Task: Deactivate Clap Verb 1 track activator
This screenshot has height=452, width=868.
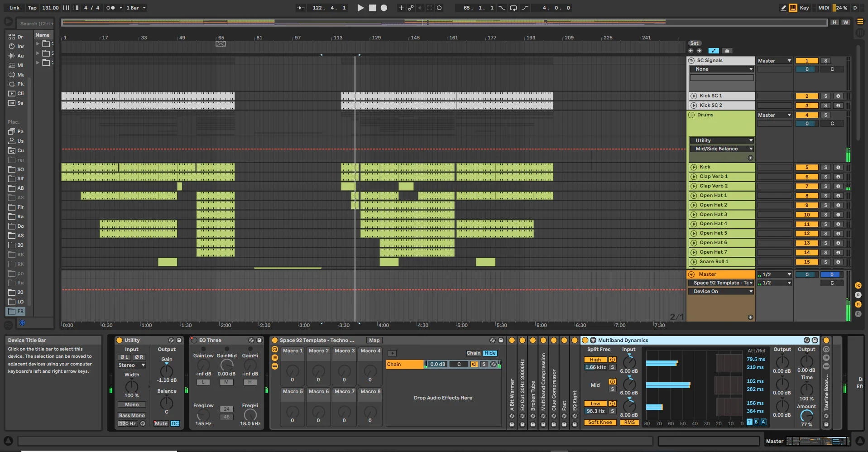Action: pos(807,177)
